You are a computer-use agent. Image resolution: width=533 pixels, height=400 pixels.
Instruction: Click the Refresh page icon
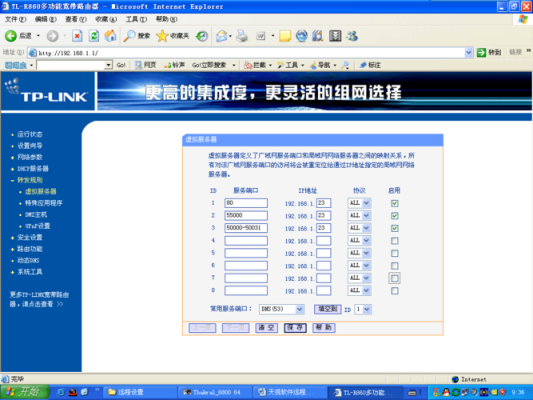click(x=94, y=36)
